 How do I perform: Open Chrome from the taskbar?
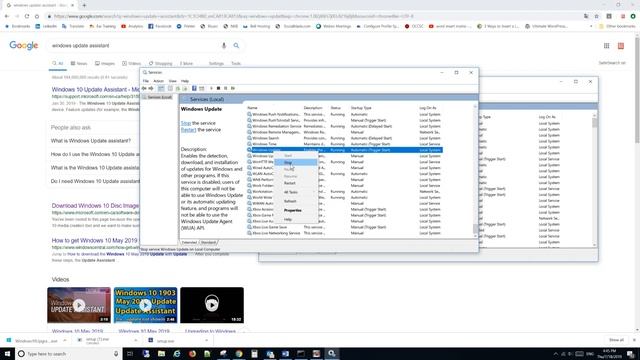click(x=239, y=353)
